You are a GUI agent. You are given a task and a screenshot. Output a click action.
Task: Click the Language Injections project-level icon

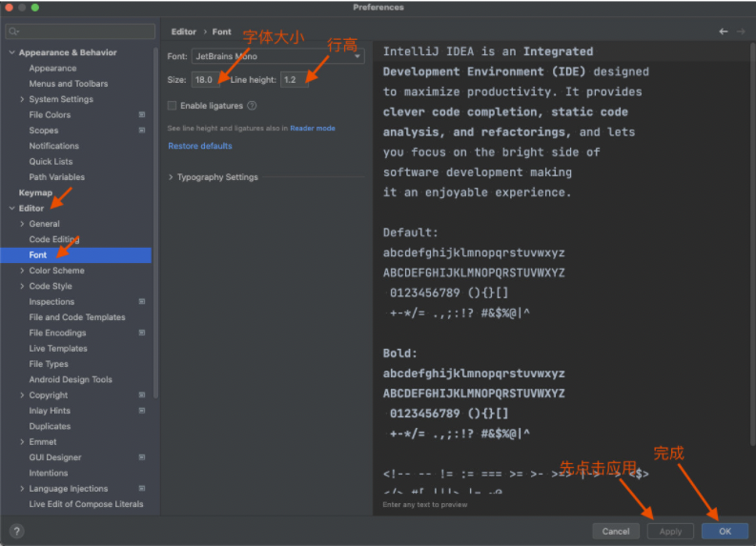point(142,489)
